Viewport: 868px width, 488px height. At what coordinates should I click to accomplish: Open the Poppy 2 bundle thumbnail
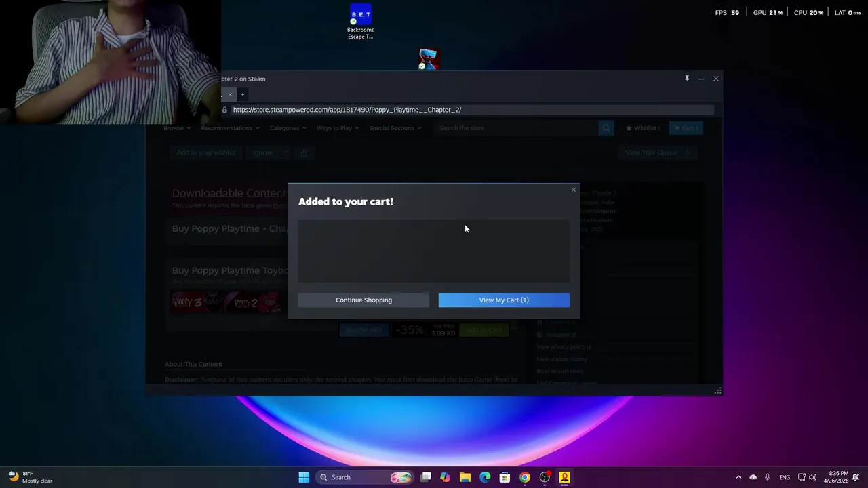pos(254,302)
